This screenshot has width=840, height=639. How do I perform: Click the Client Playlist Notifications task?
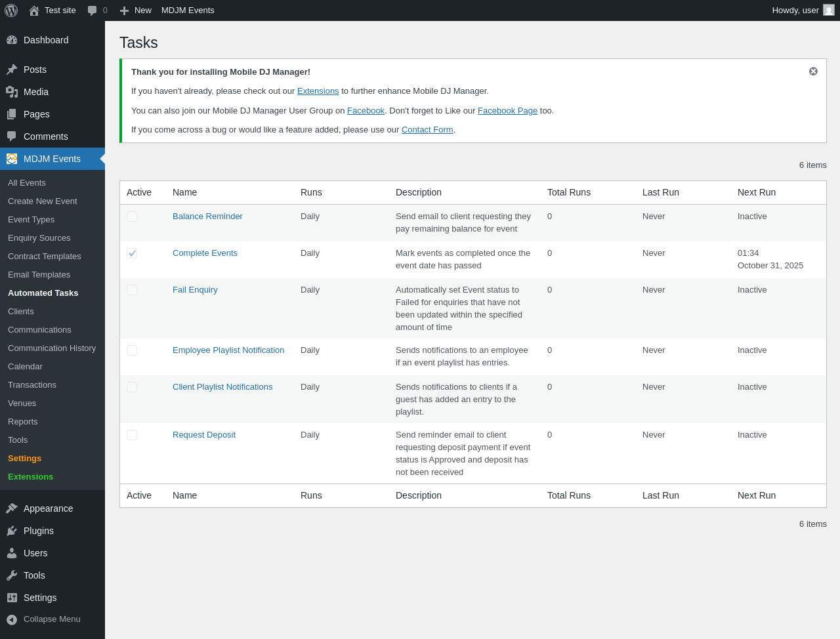[x=222, y=387]
